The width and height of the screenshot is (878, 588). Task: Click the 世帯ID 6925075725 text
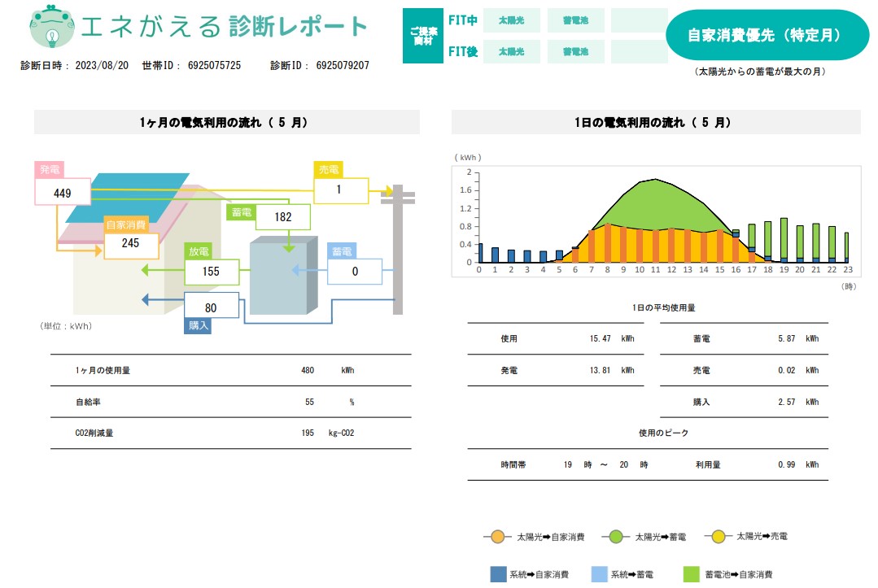pyautogui.click(x=191, y=65)
